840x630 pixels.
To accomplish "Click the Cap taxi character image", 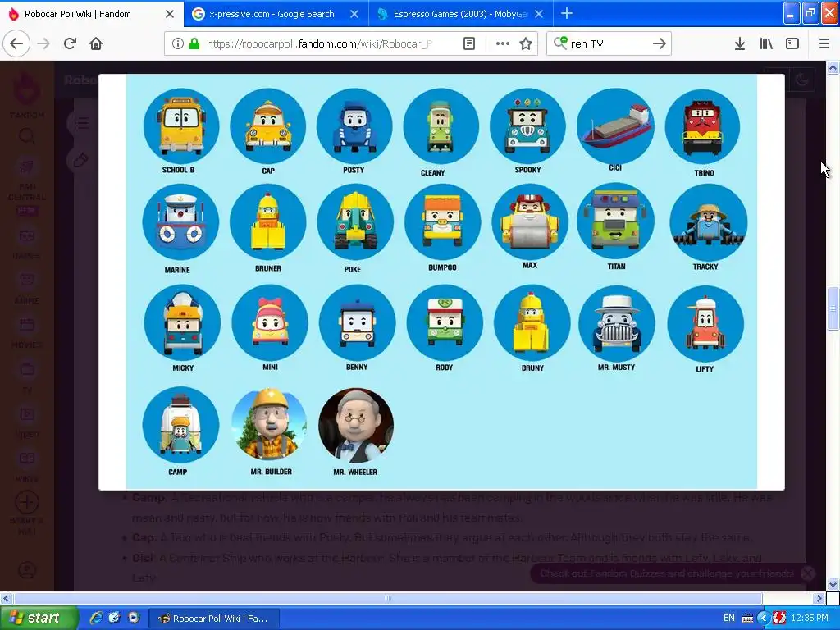I will (268, 126).
